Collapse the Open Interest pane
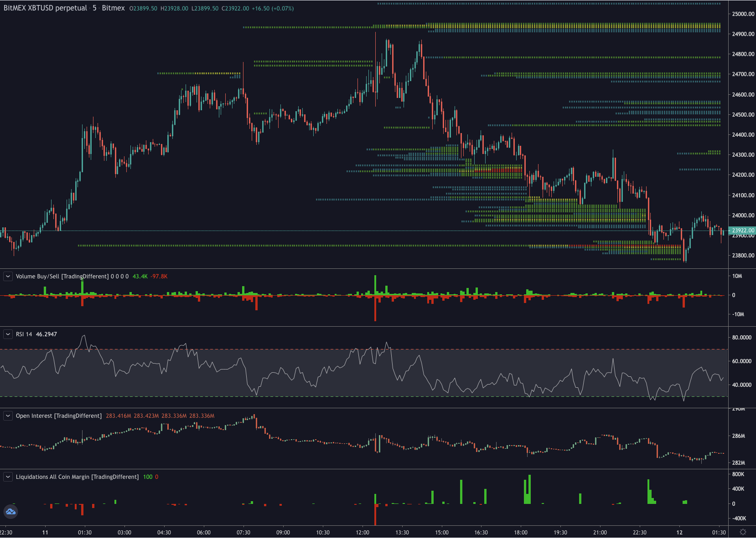This screenshot has height=539, width=756. pos(8,416)
